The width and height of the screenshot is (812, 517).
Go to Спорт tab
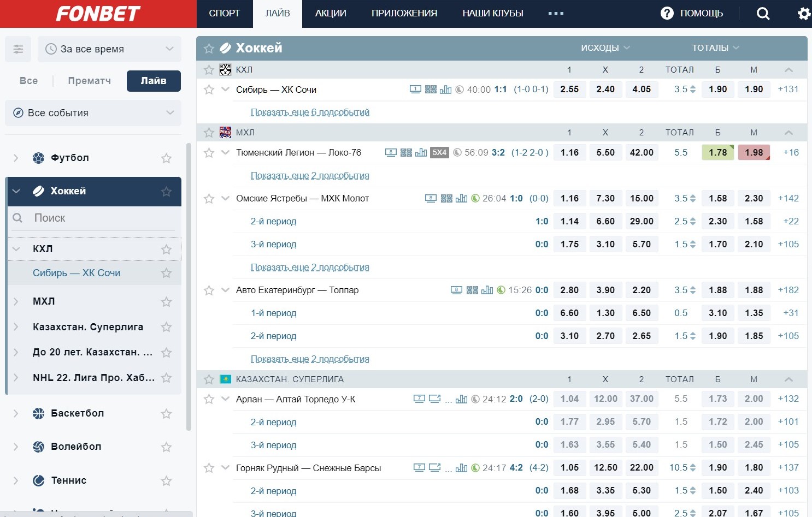pyautogui.click(x=225, y=14)
